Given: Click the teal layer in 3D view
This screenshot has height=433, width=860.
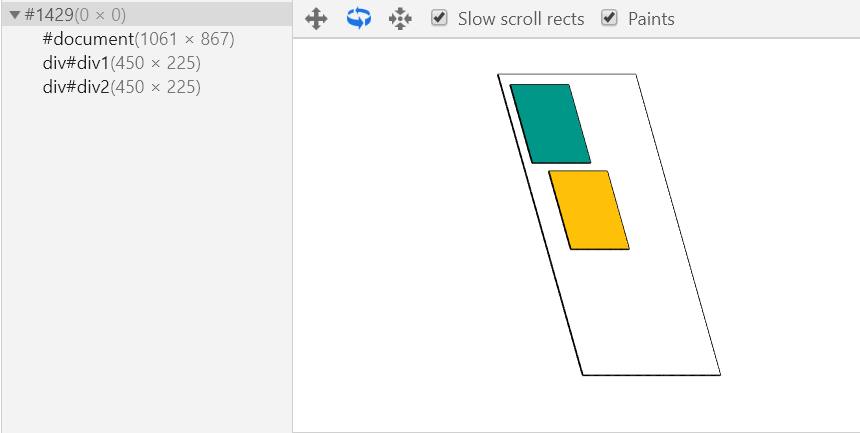Looking at the screenshot, I should coord(550,123).
